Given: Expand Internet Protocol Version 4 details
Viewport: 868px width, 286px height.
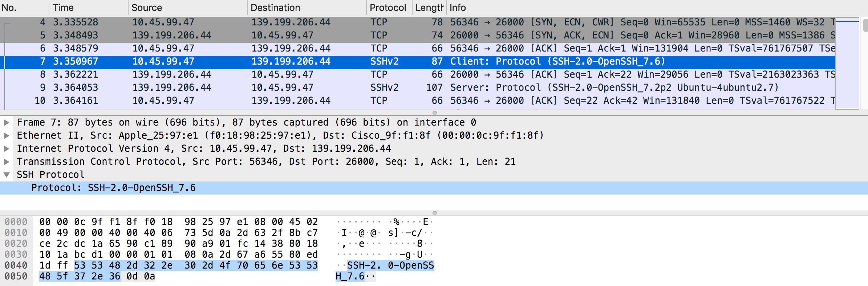Looking at the screenshot, I should (7, 149).
